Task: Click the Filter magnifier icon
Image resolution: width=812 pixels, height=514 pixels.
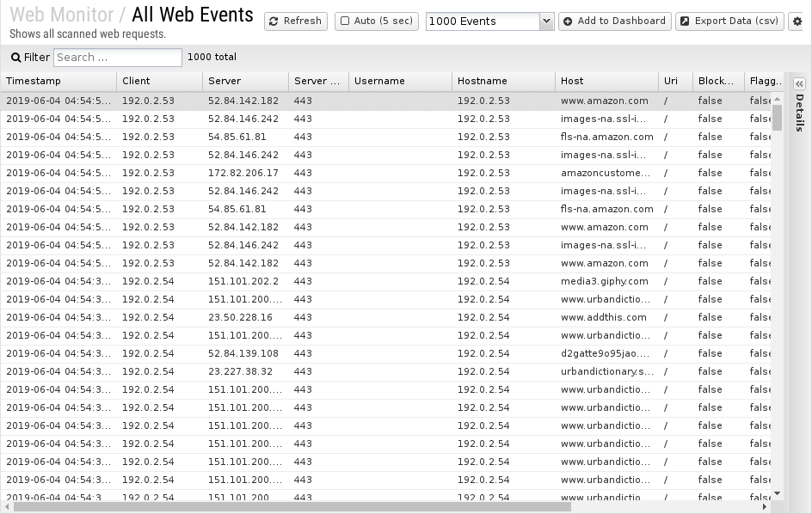Action: (16, 58)
